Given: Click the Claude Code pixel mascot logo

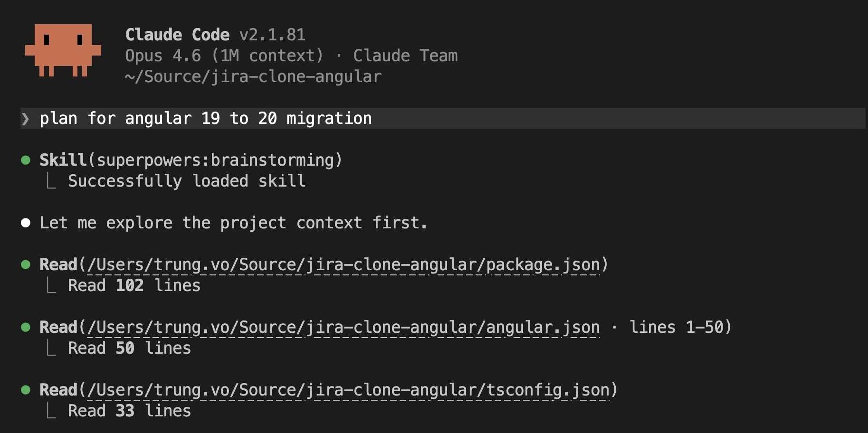Looking at the screenshot, I should [x=63, y=50].
